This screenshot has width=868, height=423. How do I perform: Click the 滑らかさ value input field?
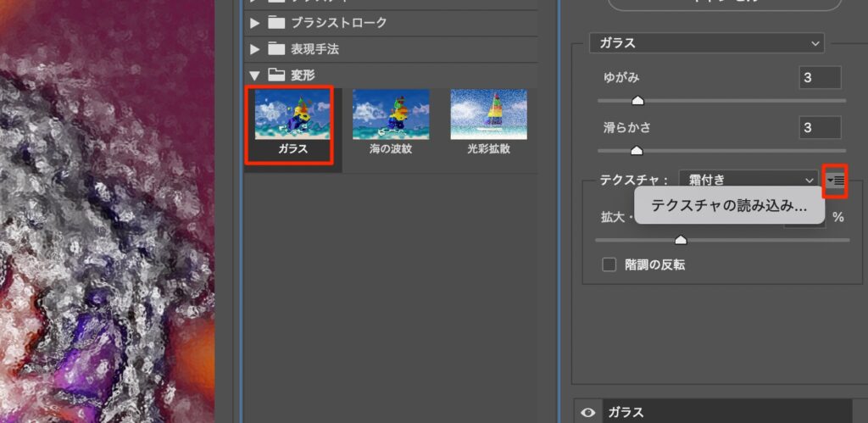819,127
